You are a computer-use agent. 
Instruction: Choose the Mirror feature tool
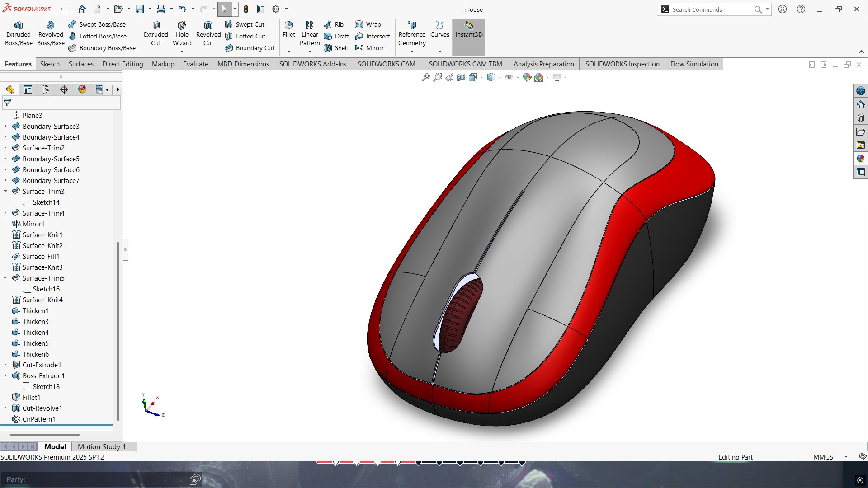369,48
